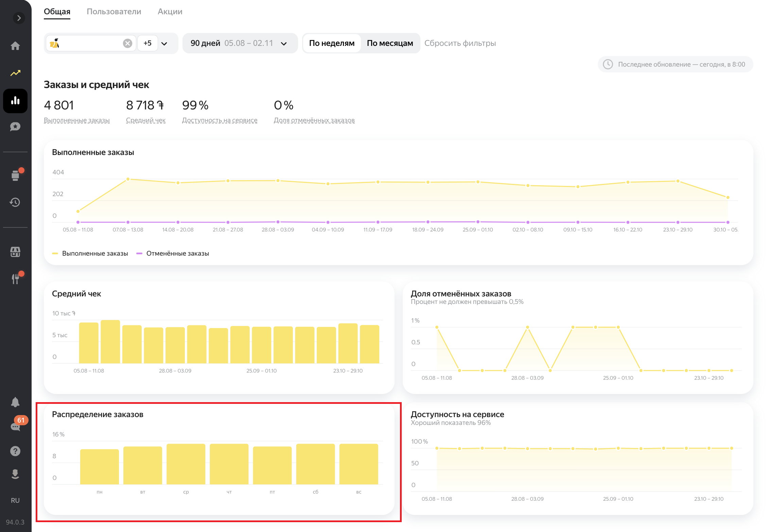This screenshot has width=784, height=532.
Task: Open the reviews star bubble icon
Action: pyautogui.click(x=15, y=127)
